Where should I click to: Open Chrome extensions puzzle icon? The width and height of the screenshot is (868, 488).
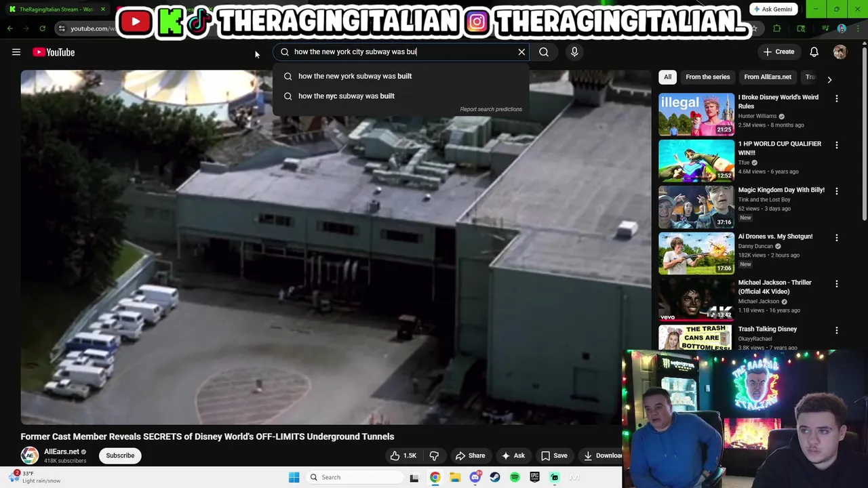pos(777,28)
